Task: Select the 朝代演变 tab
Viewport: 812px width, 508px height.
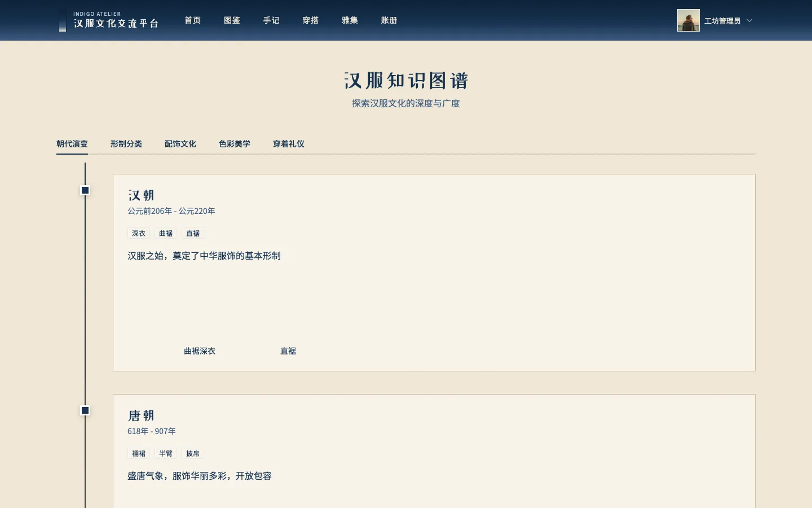Action: point(72,144)
